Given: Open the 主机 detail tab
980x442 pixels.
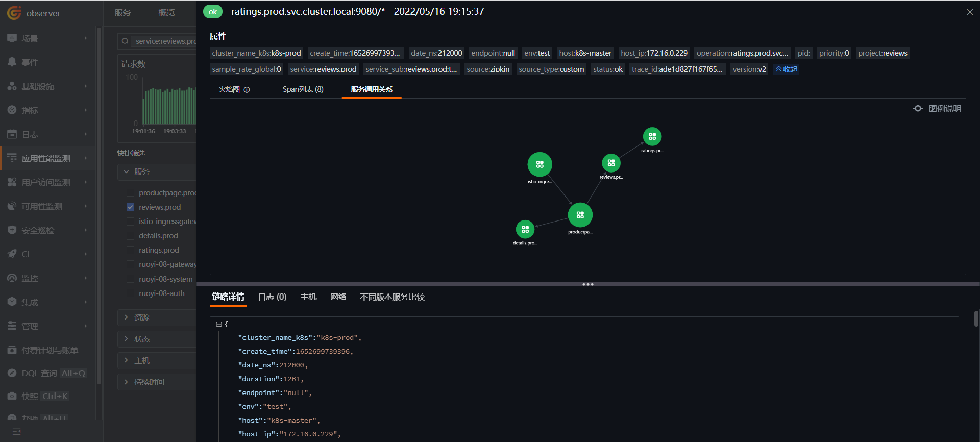Looking at the screenshot, I should click(x=308, y=297).
